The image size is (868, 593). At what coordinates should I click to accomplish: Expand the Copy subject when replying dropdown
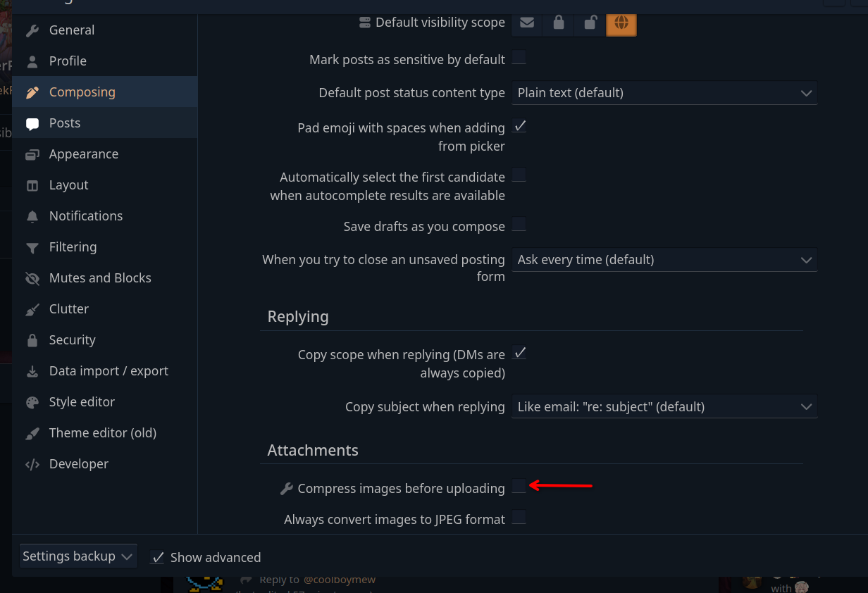click(664, 406)
